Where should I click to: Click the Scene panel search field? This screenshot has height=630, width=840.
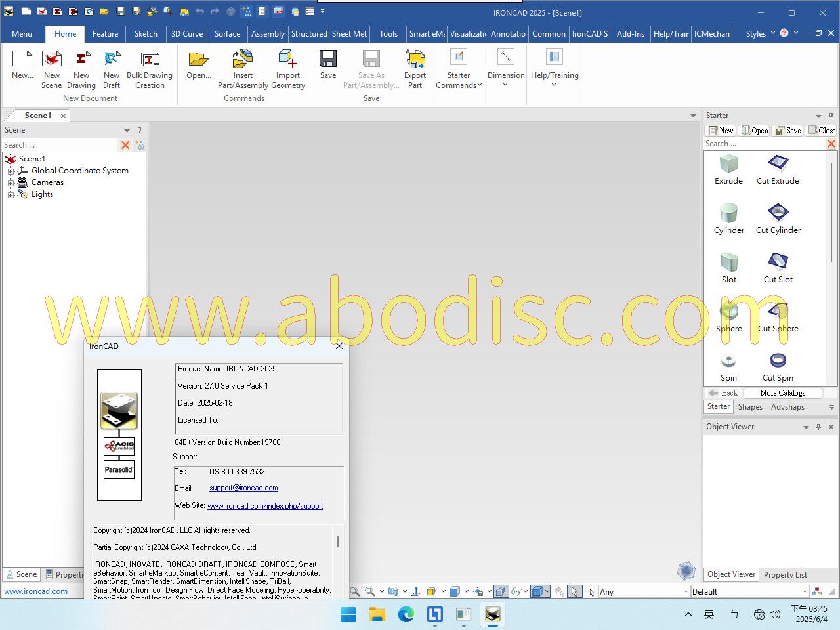60,145
